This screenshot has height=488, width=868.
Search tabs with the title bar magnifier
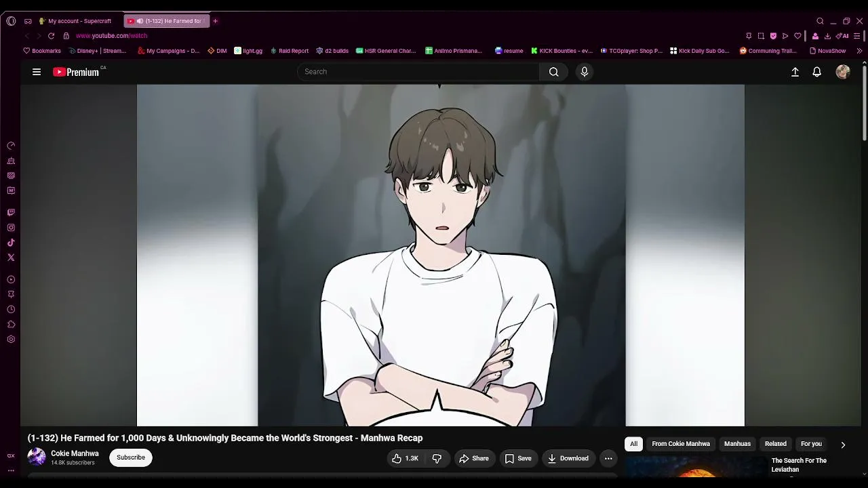click(820, 21)
